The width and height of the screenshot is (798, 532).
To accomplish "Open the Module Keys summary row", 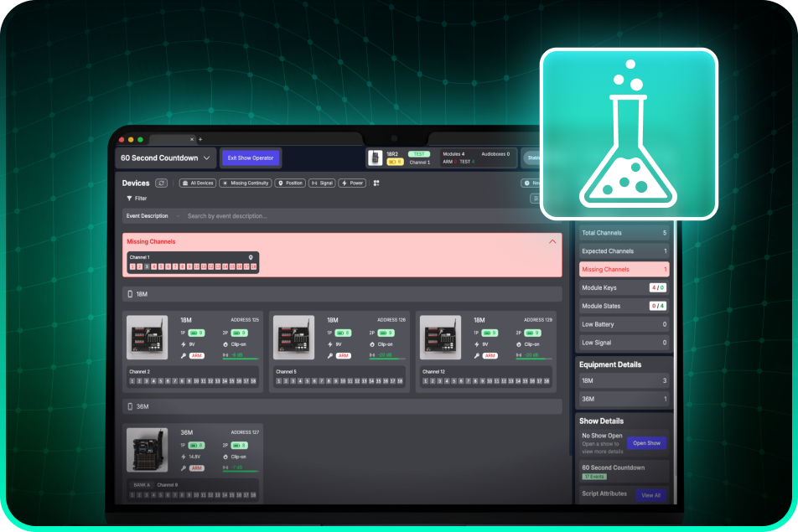I will (624, 288).
